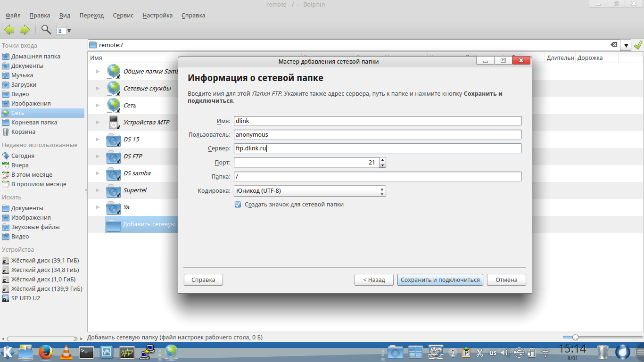This screenshot has width=644, height=362.
Task: Open search with the magnifier icon
Action: pyautogui.click(x=46, y=30)
